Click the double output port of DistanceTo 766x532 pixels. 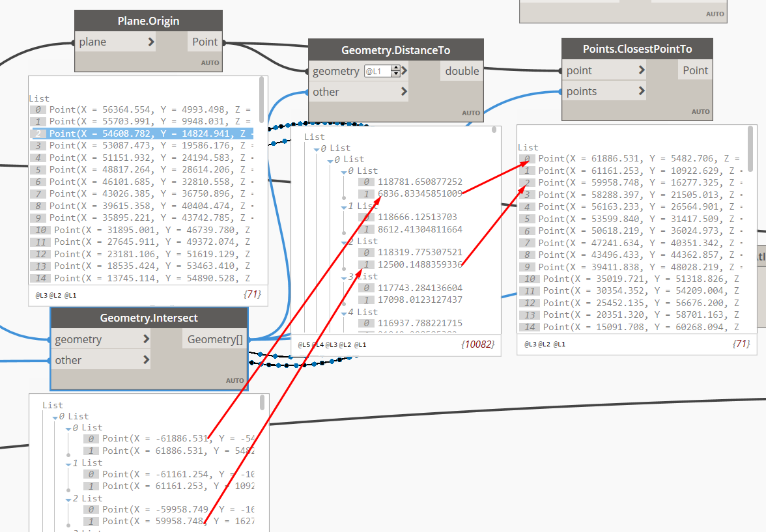(462, 71)
